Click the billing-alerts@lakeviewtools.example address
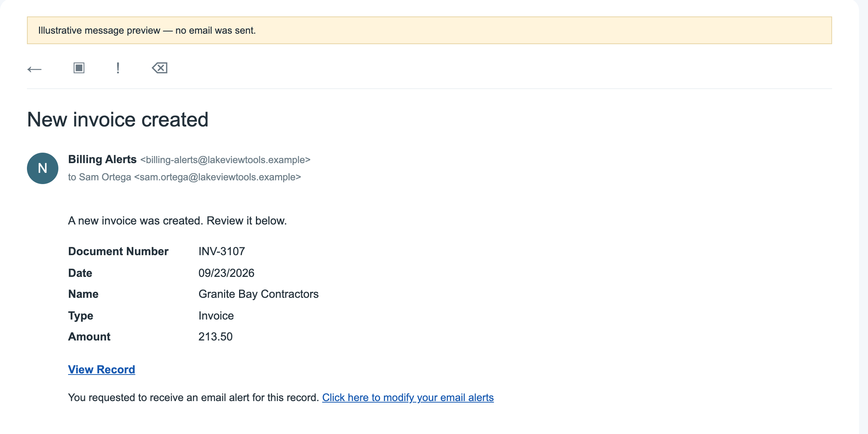This screenshot has width=868, height=434. click(225, 160)
